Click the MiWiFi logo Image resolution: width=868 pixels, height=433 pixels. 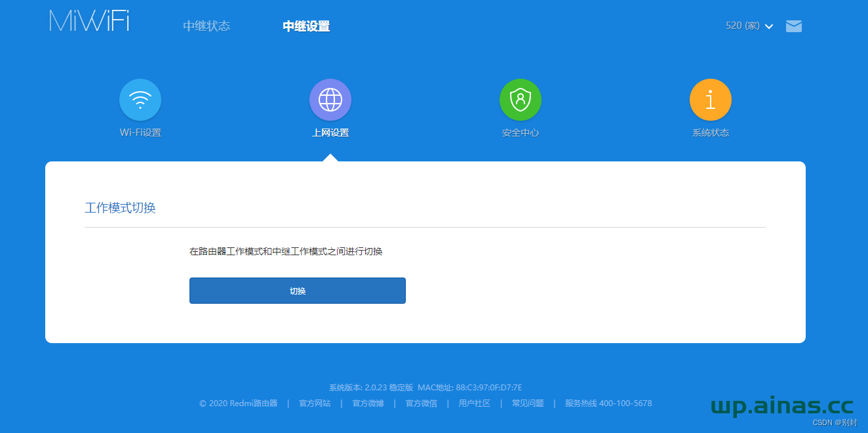tap(89, 20)
